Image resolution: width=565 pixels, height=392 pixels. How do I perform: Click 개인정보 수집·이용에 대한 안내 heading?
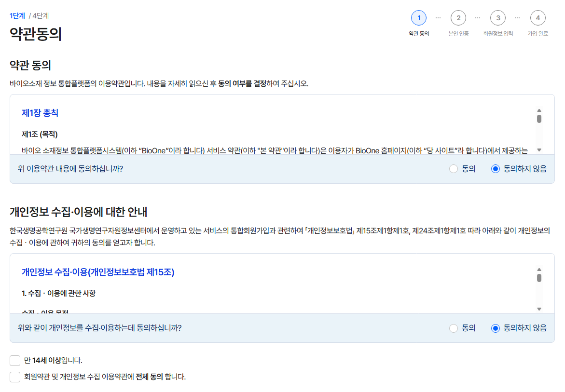(79, 212)
